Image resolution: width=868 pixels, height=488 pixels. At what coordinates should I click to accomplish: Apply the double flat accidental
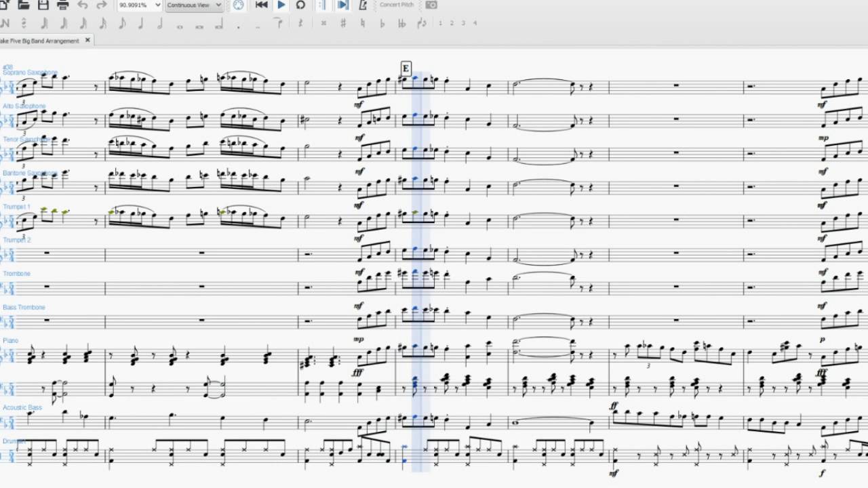tap(402, 23)
